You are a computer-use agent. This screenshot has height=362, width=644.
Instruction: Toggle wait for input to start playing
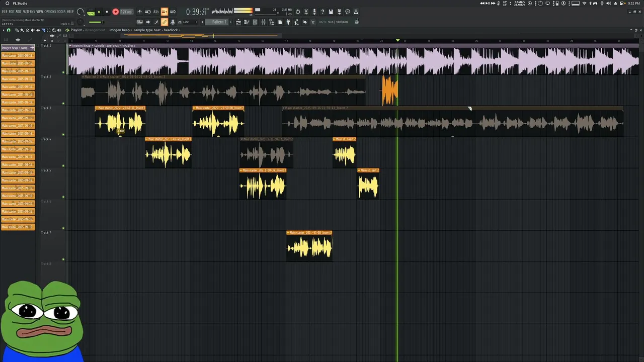click(x=148, y=12)
